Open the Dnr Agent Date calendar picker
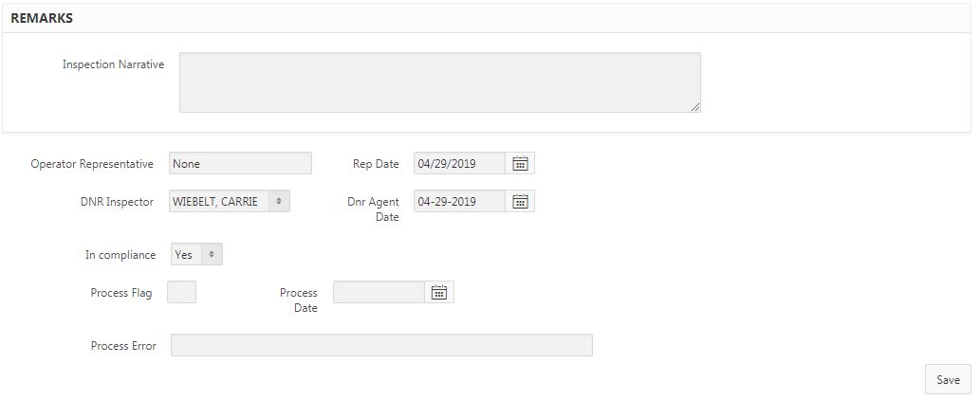 (520, 201)
